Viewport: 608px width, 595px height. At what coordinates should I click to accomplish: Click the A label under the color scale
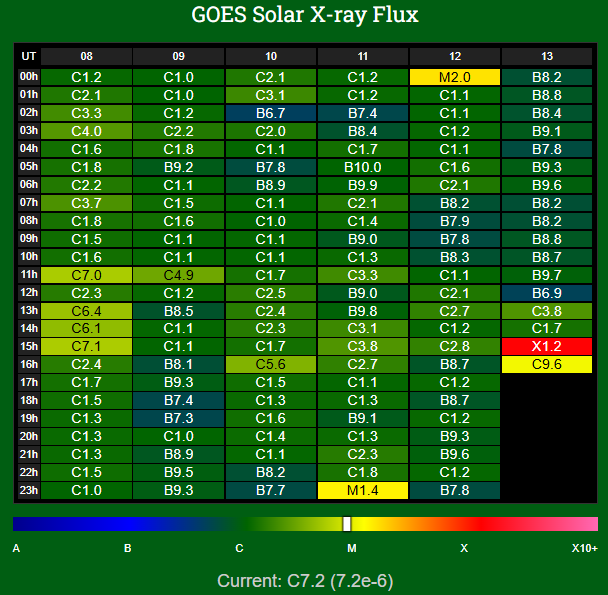point(16,548)
